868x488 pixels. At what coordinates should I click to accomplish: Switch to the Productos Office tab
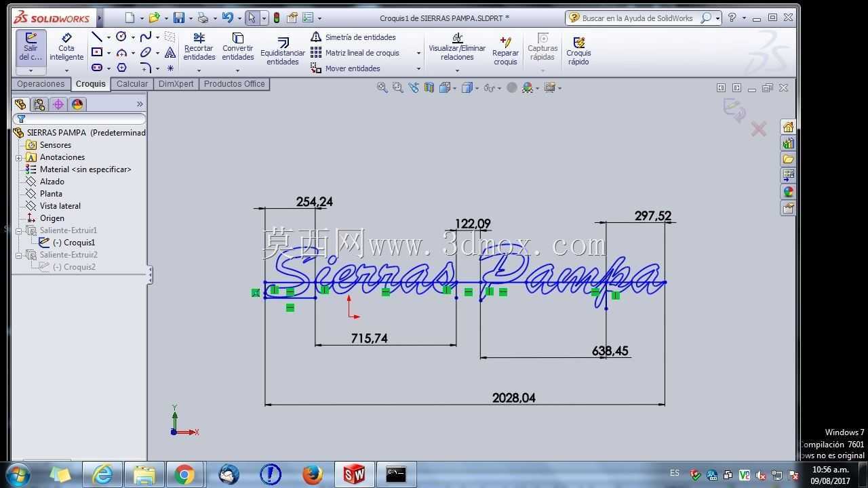point(235,84)
